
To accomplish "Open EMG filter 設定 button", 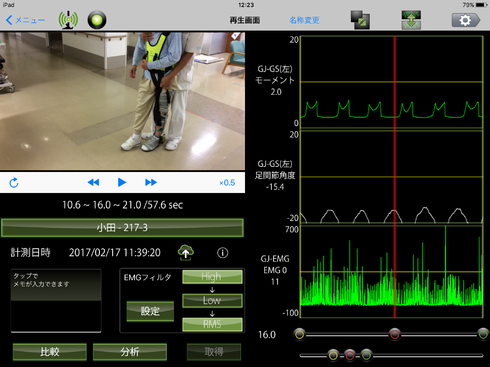I will click(x=150, y=311).
